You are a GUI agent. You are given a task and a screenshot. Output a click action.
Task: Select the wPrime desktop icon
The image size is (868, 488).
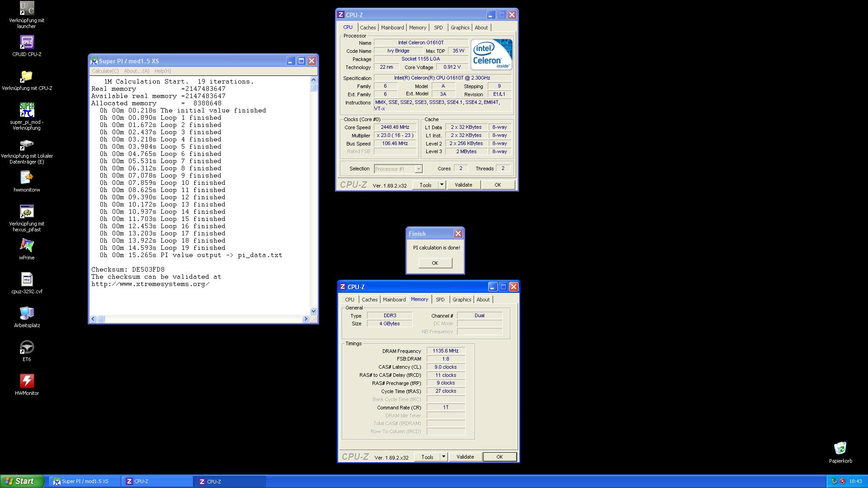point(27,246)
